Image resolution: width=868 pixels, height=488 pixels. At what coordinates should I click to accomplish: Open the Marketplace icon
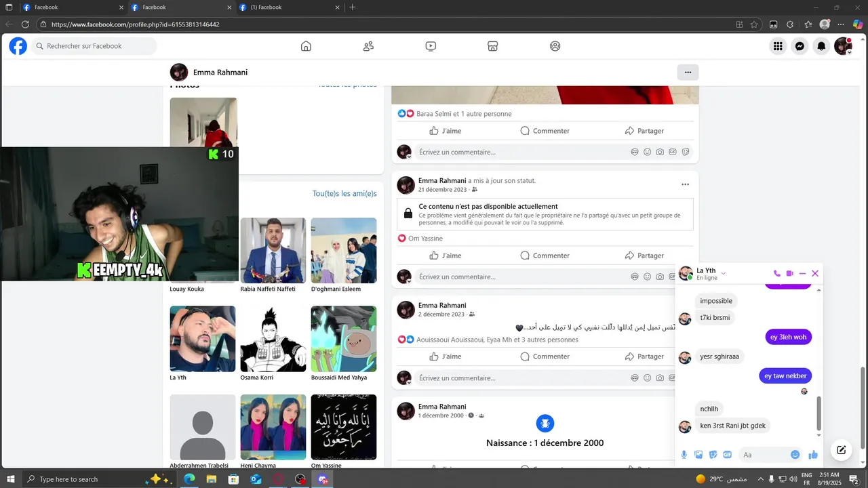493,46
